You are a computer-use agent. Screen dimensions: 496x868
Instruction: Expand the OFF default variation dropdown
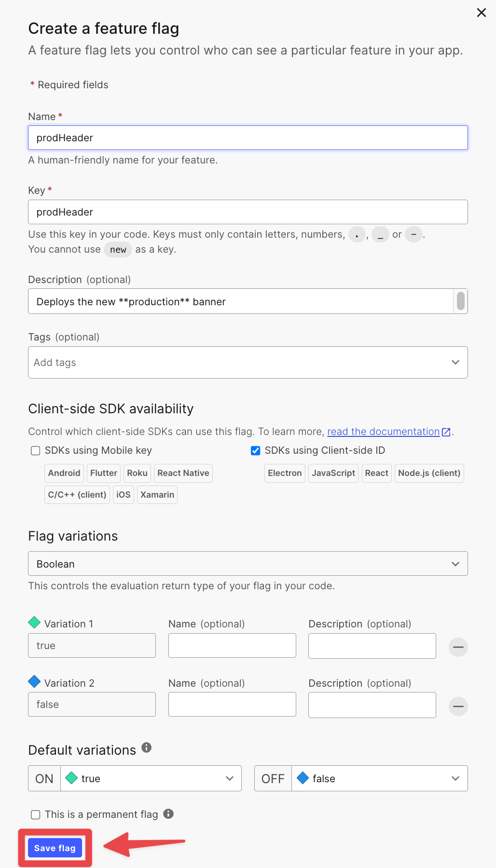pos(380,778)
